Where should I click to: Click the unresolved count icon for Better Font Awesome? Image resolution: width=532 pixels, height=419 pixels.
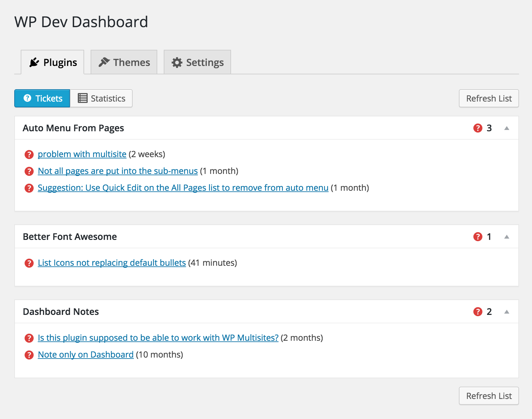478,237
